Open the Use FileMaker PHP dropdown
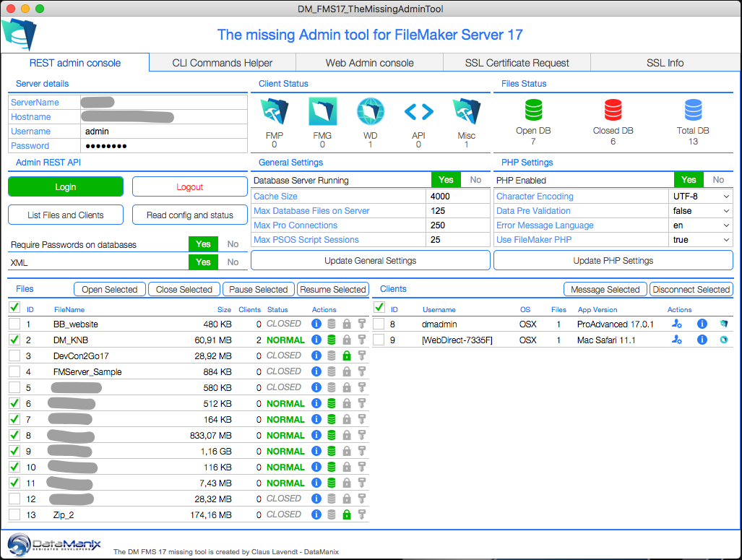 click(x=701, y=240)
